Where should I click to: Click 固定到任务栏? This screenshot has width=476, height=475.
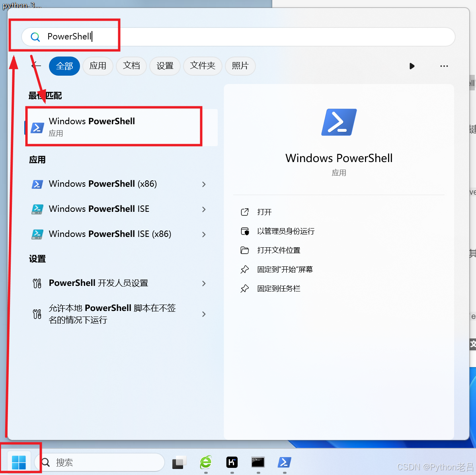click(x=279, y=289)
